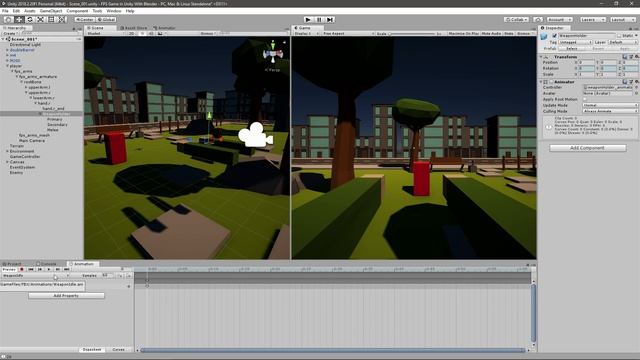Open the Layers dropdown
The width and height of the screenshot is (640, 360).
pos(592,19)
